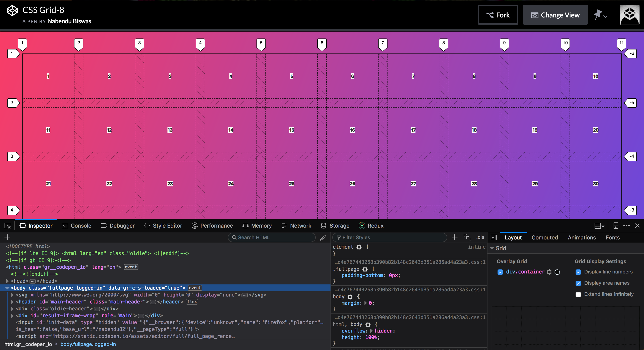Toggle the .cls class panel
644x350 pixels.
[x=480, y=237]
